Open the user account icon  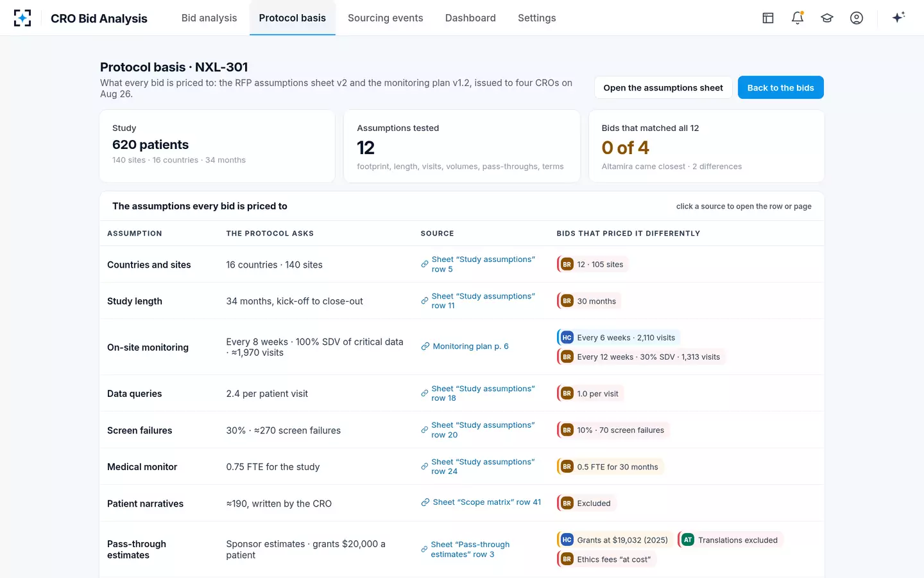(x=857, y=18)
